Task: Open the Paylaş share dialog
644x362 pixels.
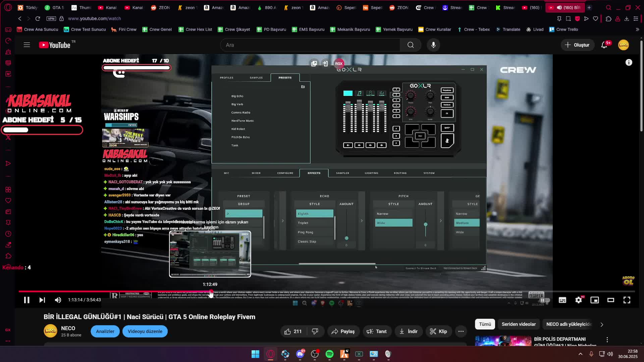Action: point(343,331)
